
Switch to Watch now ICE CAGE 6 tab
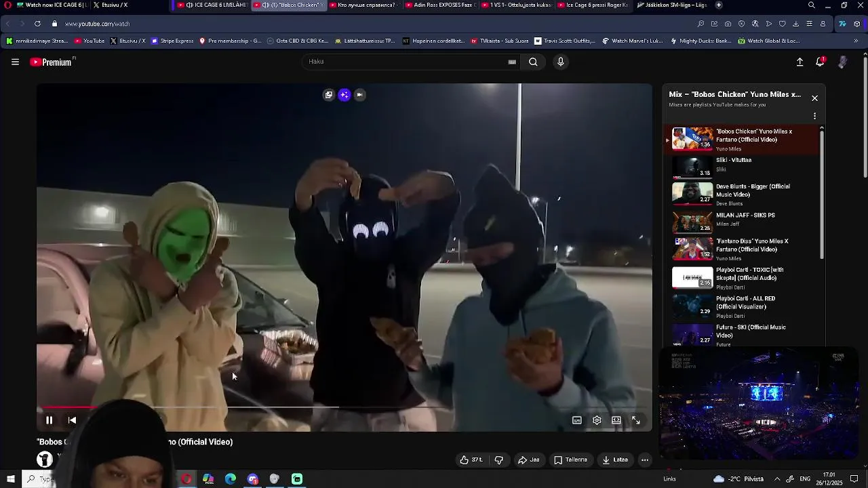tap(52, 5)
